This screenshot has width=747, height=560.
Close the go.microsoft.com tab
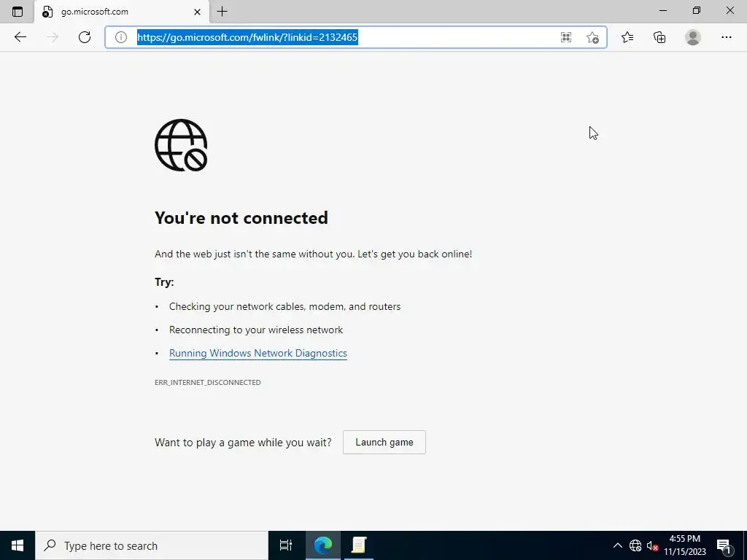197,12
